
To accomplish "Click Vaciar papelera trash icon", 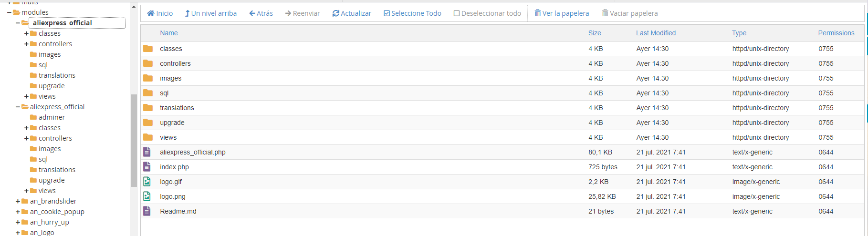I will [605, 13].
